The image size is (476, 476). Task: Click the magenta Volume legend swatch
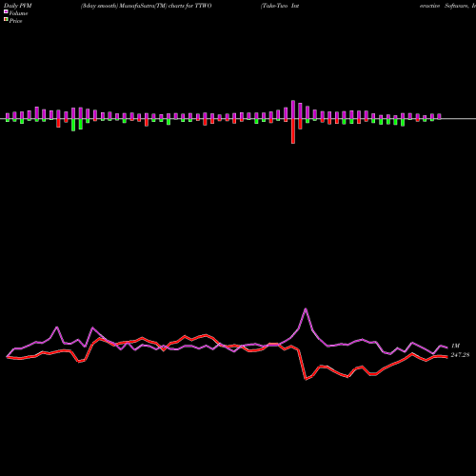6,11
